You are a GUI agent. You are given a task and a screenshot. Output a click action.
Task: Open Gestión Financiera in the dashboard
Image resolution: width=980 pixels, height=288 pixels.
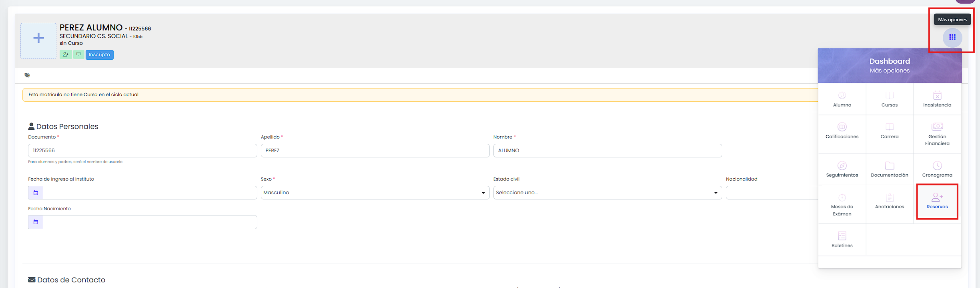pos(937,134)
